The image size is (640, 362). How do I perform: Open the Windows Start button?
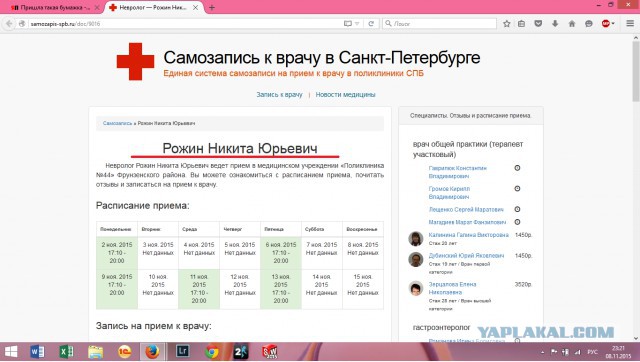point(11,352)
